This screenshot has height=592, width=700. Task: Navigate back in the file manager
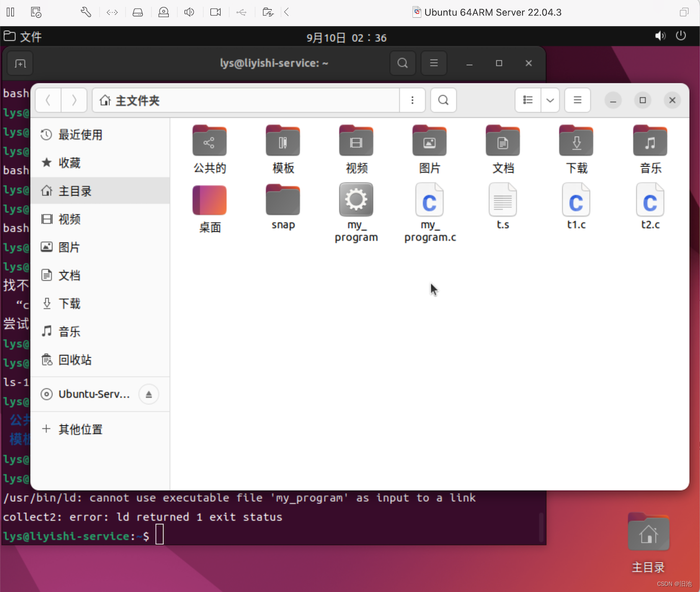pyautogui.click(x=48, y=100)
